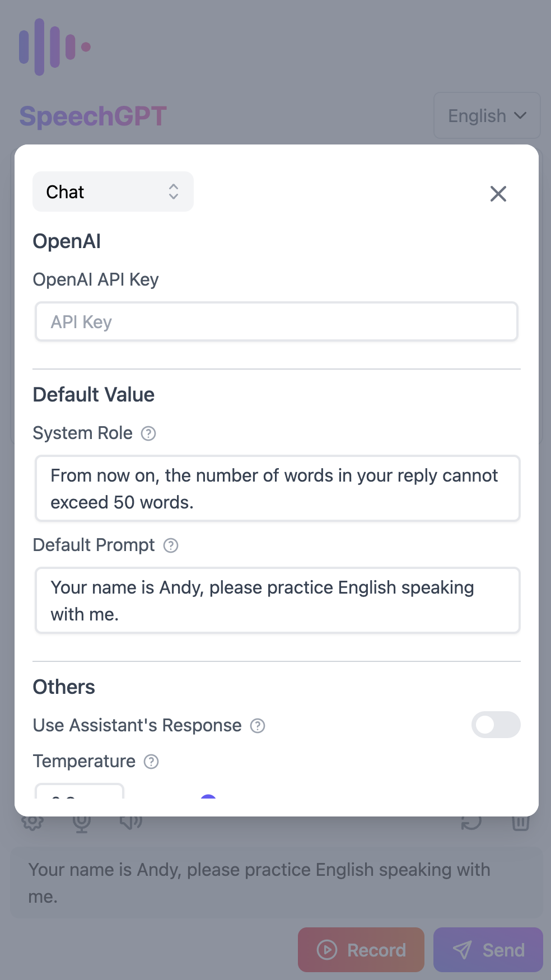Click the speaker volume icon
Screen dimensions: 551x980
coord(131,822)
